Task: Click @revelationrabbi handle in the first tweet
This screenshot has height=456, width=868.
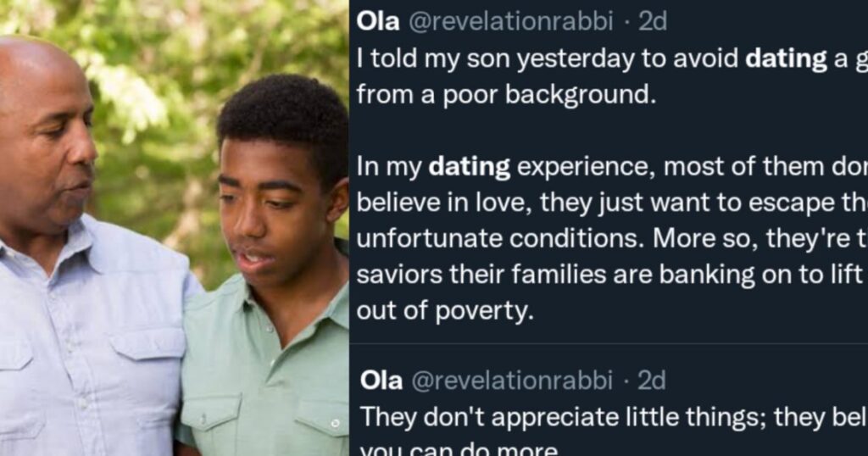Action: point(510,21)
